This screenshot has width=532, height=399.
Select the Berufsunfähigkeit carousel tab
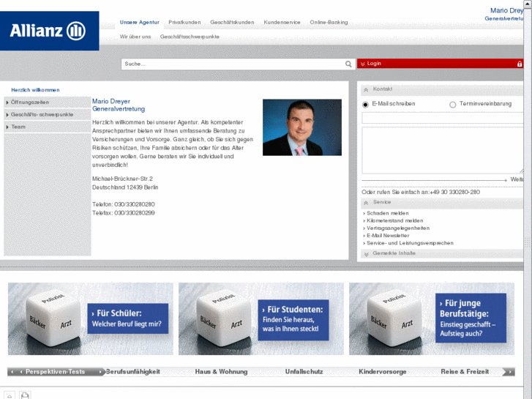pos(133,372)
